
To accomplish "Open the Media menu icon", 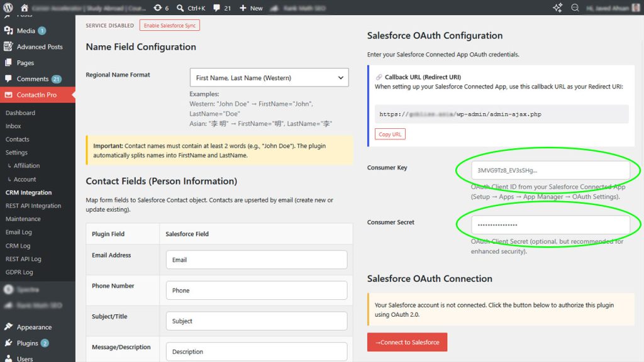I will point(8,31).
